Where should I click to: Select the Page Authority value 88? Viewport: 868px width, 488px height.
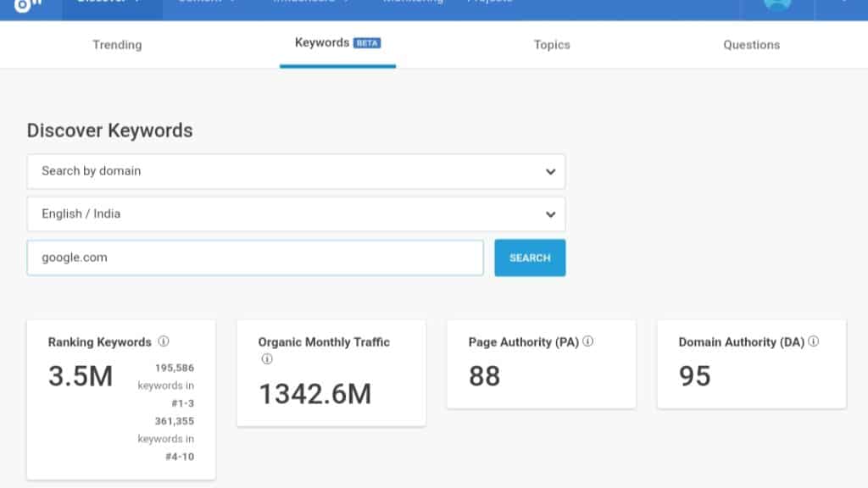click(x=484, y=376)
